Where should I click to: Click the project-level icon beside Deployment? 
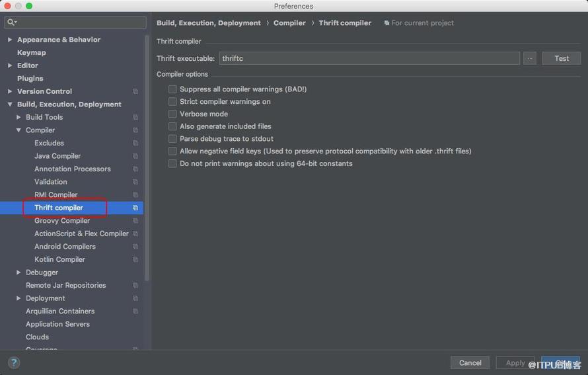click(x=135, y=298)
